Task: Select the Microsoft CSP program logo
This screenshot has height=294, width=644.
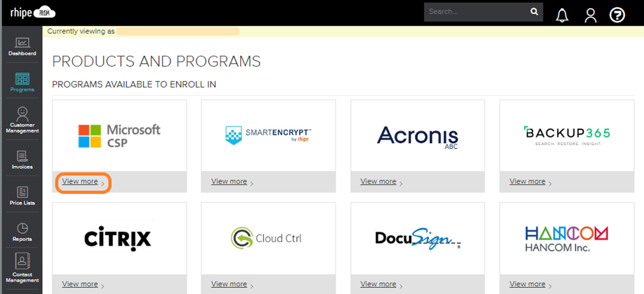Action: [x=119, y=136]
